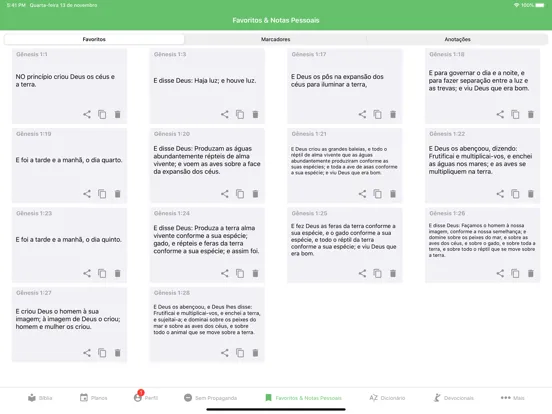Copy the Gênesis 1:24 verse
Screen dimensions: 552x414
point(240,273)
